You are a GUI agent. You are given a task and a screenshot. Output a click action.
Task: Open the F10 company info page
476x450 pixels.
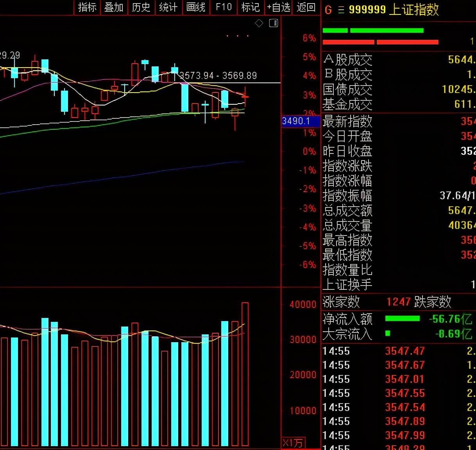[x=224, y=7]
